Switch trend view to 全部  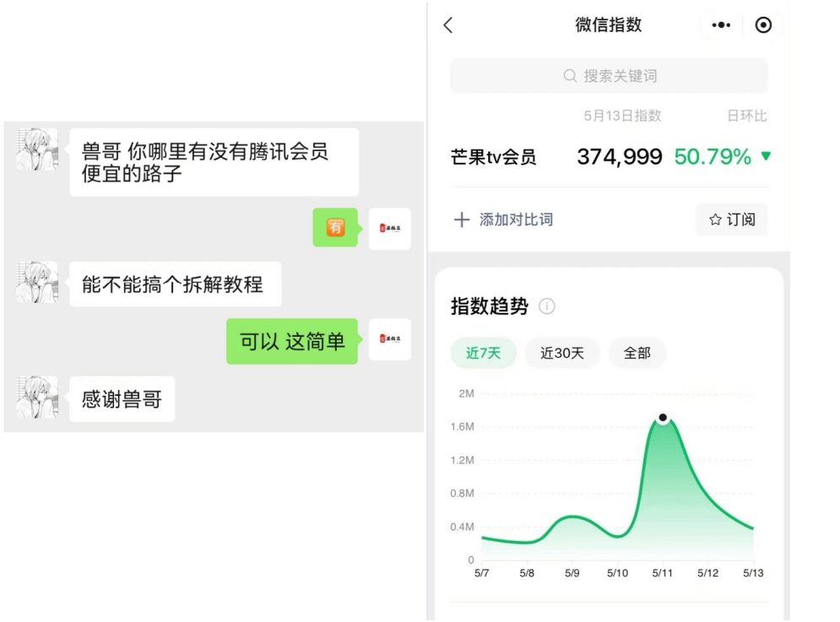[x=637, y=354]
